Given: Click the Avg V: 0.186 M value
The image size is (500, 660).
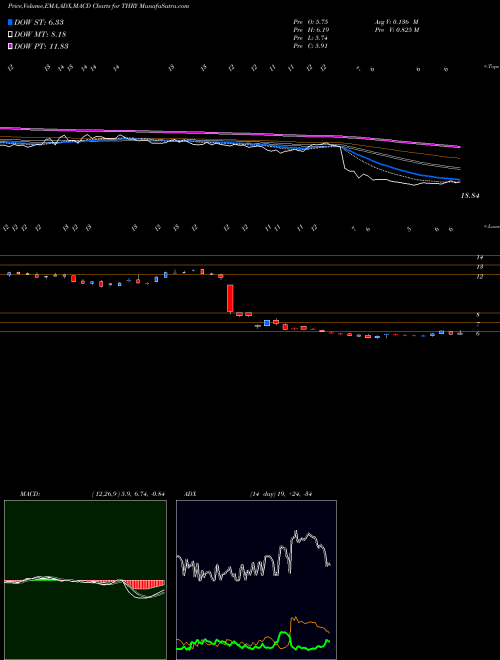Looking at the screenshot, I should (396, 21).
